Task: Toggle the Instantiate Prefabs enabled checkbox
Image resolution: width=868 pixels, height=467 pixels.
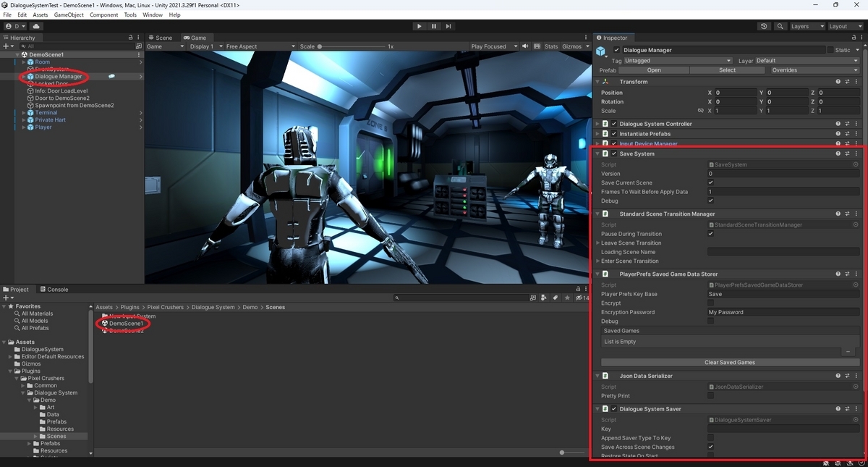Action: pyautogui.click(x=615, y=134)
